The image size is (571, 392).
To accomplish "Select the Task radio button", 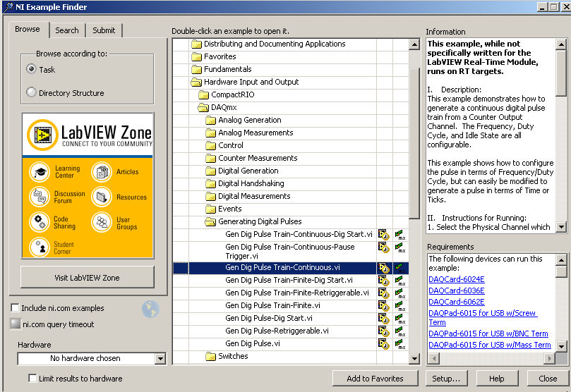I will [31, 69].
